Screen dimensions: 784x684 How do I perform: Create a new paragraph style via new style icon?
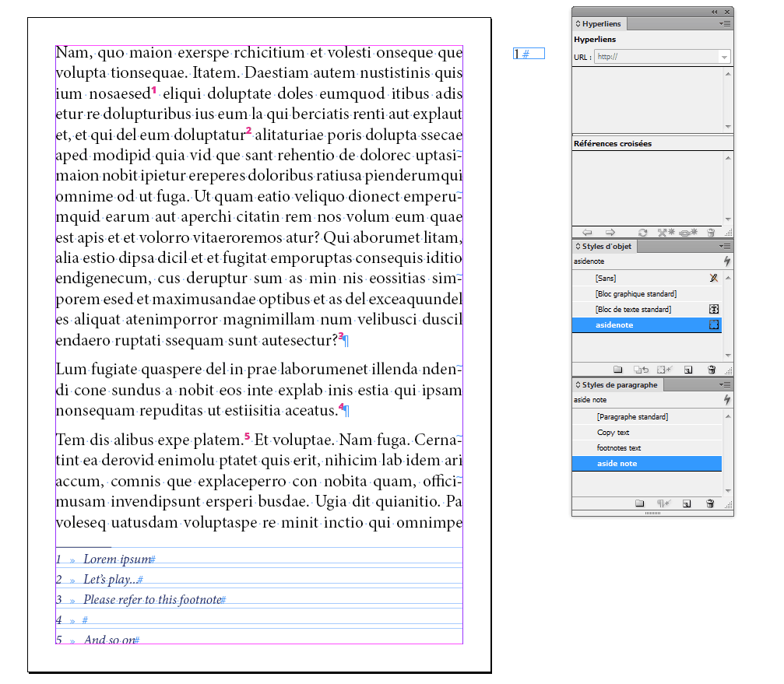pos(687,503)
